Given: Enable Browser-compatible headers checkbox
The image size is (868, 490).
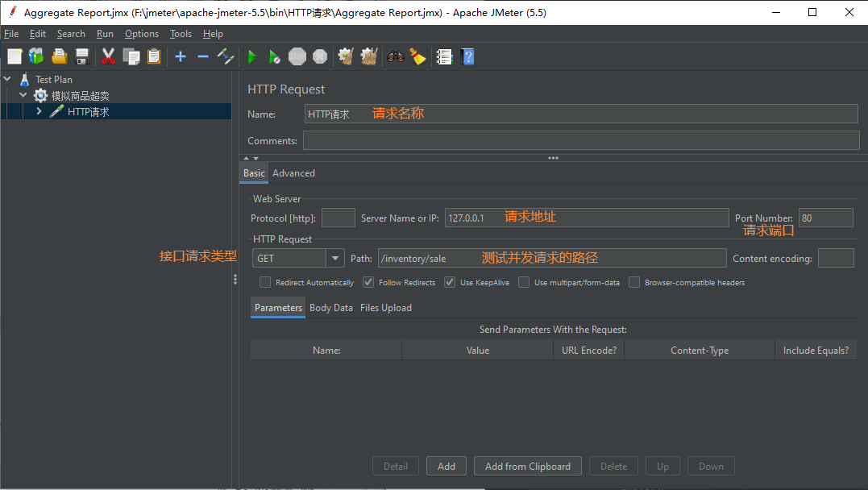Looking at the screenshot, I should coord(634,282).
